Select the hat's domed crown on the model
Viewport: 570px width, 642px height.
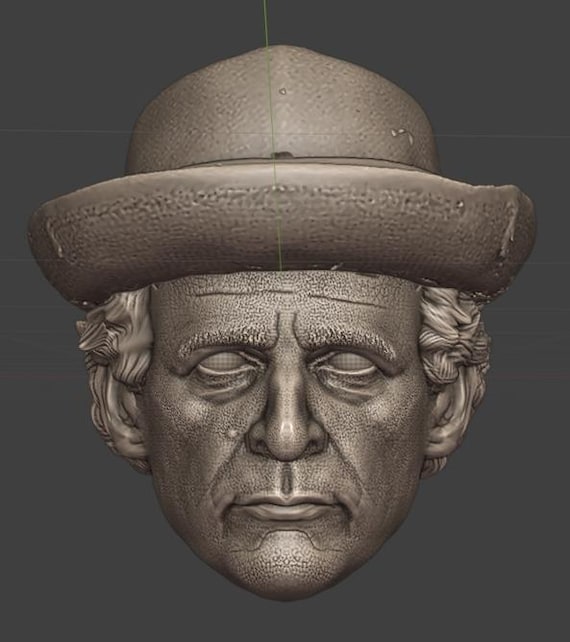(283, 111)
